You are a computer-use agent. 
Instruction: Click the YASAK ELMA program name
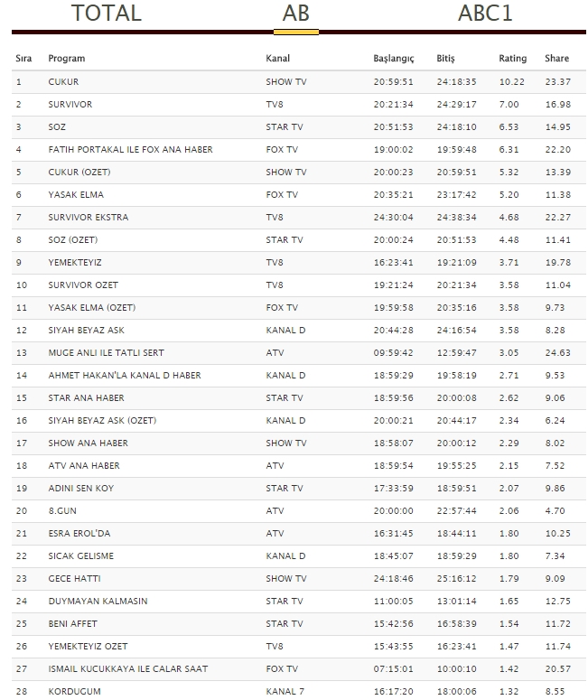tap(76, 194)
